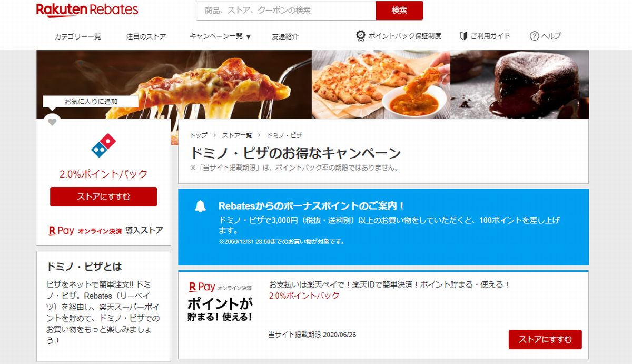Click the ストア一覧 breadcrumb link

click(237, 135)
